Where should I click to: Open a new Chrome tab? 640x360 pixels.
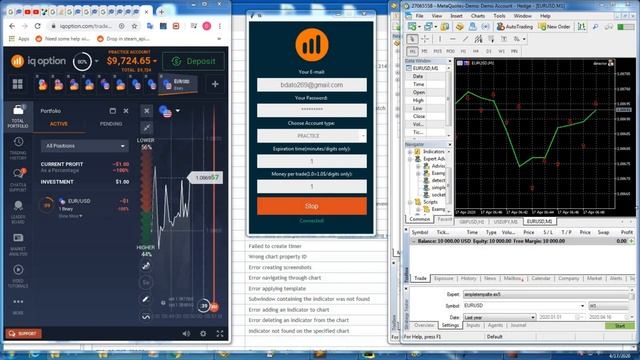click(161, 12)
